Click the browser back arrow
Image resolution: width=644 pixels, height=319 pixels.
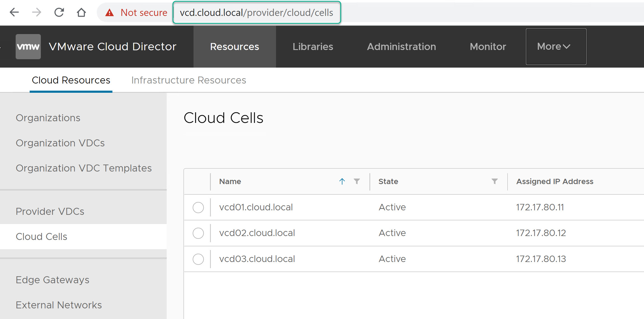pyautogui.click(x=14, y=12)
